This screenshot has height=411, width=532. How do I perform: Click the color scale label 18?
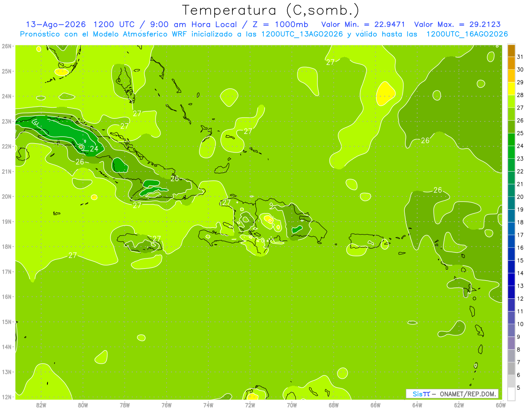pyautogui.click(x=520, y=222)
